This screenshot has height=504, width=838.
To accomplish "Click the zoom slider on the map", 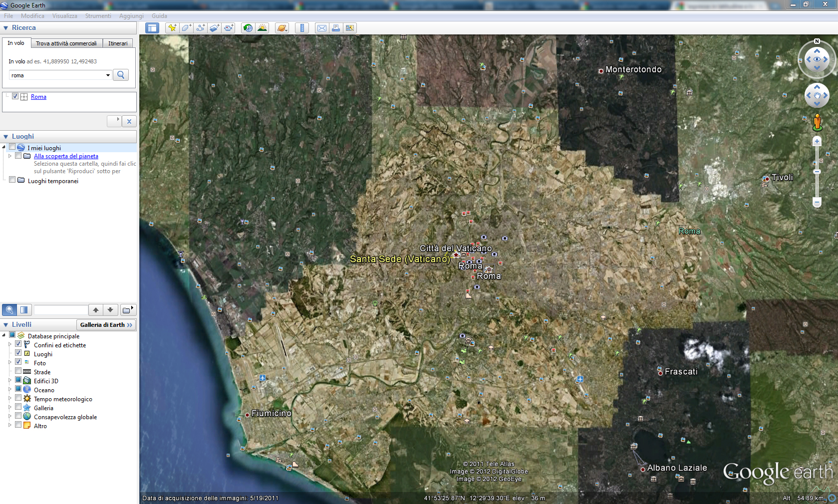I will click(x=817, y=172).
